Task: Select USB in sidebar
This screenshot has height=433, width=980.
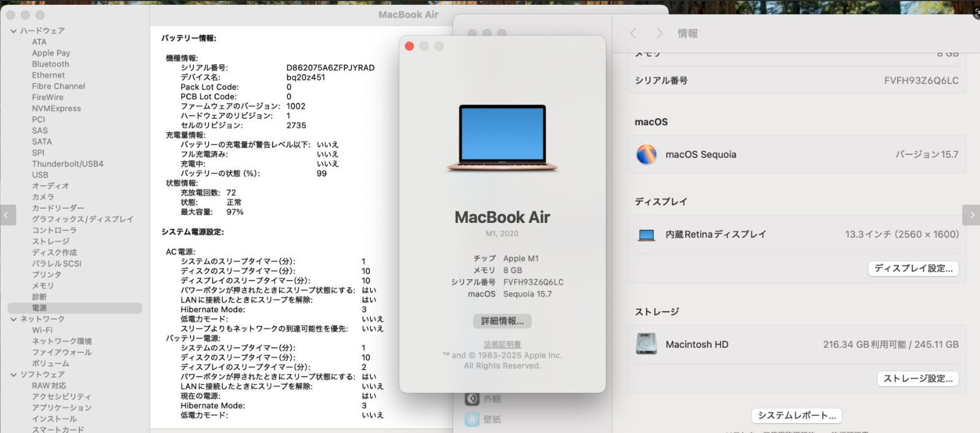Action: pos(40,175)
